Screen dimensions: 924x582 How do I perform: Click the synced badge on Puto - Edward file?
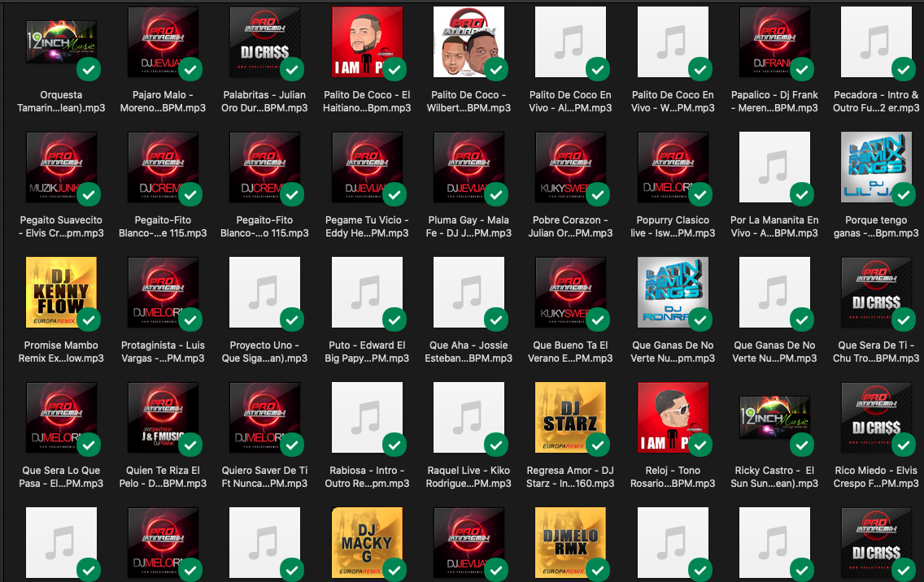click(394, 320)
